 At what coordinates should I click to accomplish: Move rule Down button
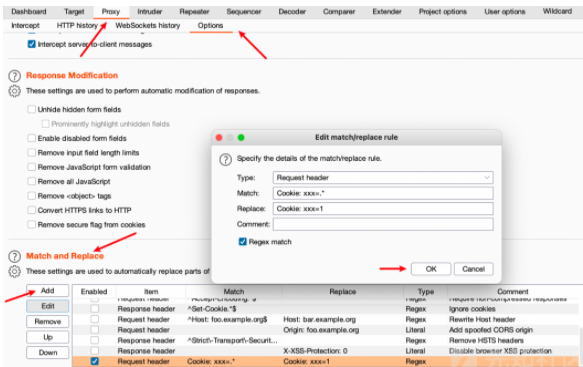tap(48, 352)
